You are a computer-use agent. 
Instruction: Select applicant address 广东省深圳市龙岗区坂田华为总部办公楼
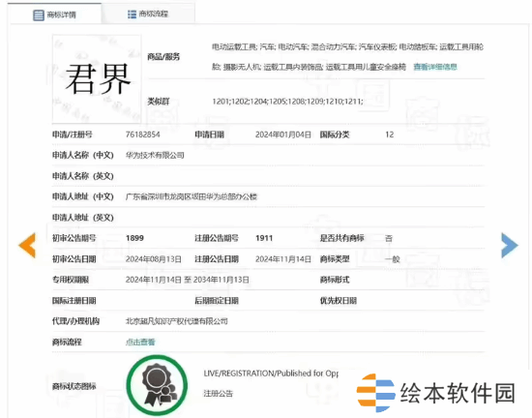(x=192, y=196)
